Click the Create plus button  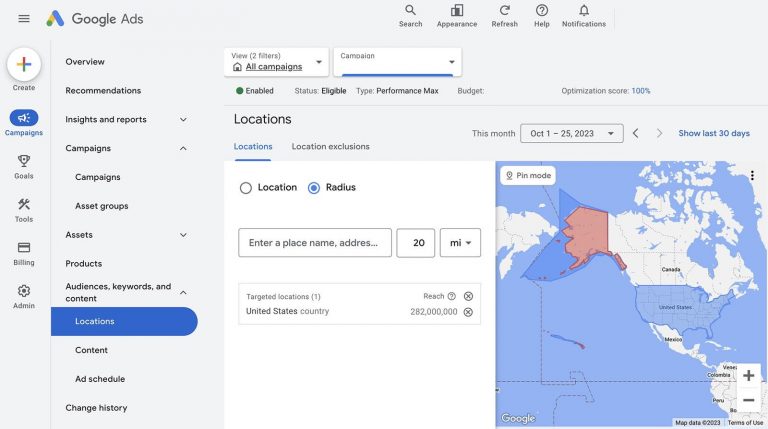24,64
